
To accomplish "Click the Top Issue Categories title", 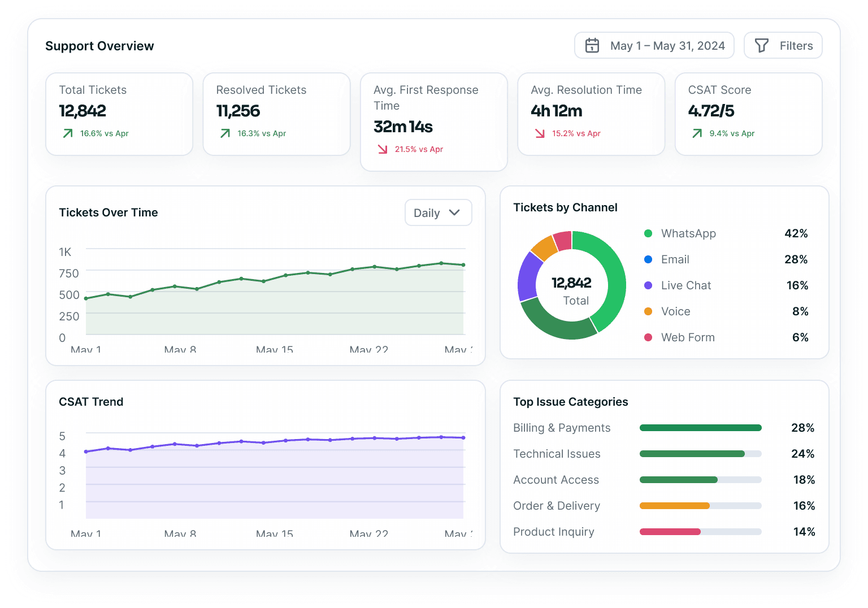I will coord(570,402).
